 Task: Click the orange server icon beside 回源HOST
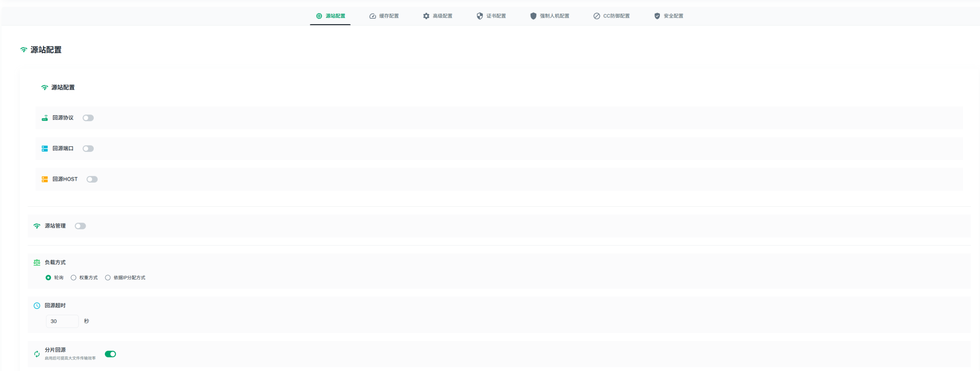pyautogui.click(x=45, y=179)
